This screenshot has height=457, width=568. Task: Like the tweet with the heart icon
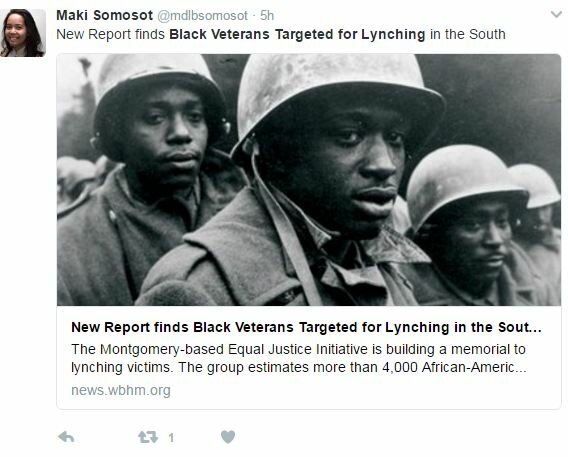coord(228,437)
